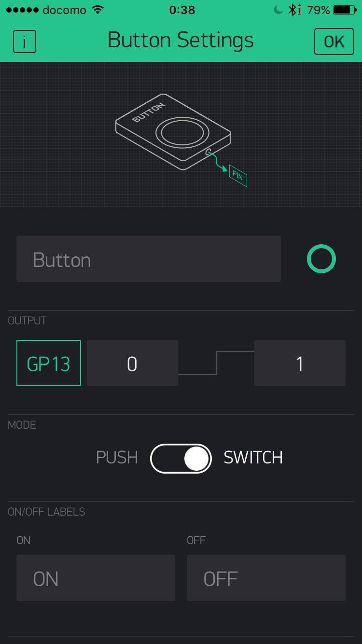The width and height of the screenshot is (362, 644).
Task: Tap the battery icon in status bar
Action: coord(345,10)
